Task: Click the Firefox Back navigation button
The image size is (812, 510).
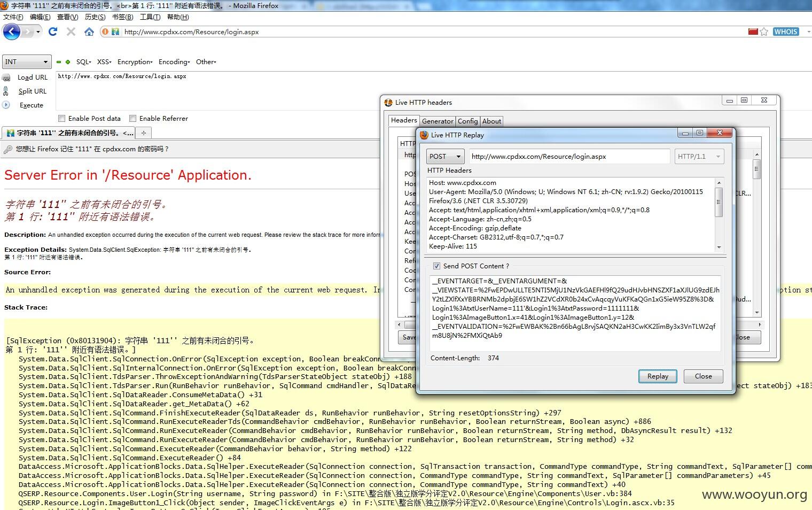Action: coord(11,32)
